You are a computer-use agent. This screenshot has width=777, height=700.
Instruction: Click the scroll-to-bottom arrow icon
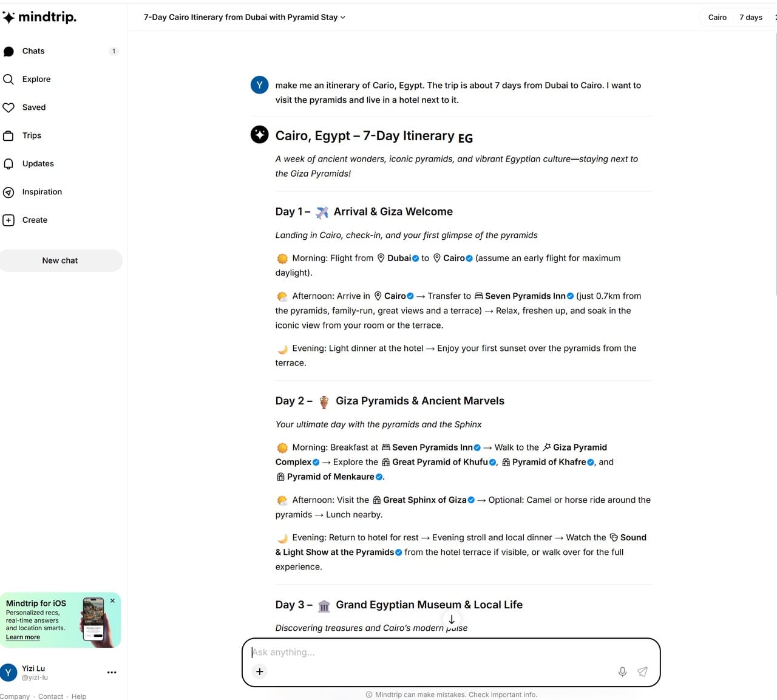click(x=452, y=619)
